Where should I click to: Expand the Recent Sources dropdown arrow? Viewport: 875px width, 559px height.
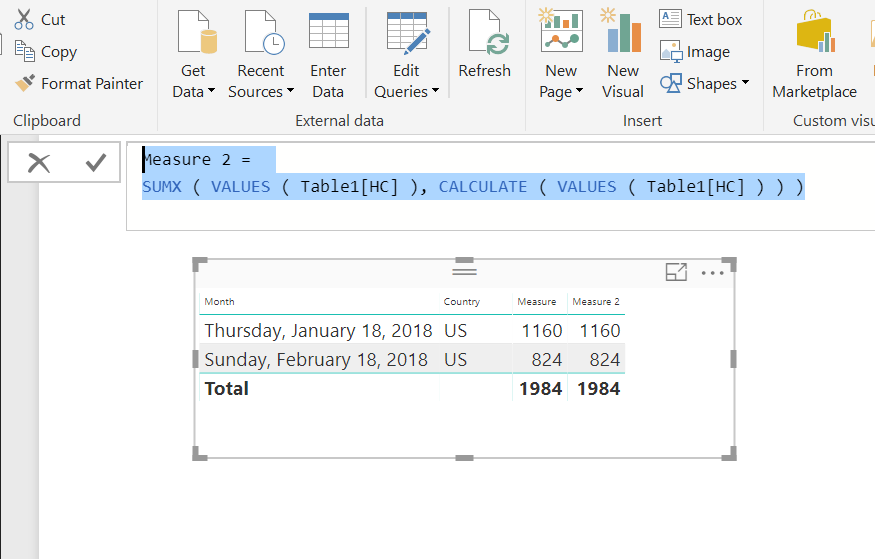pyautogui.click(x=290, y=90)
